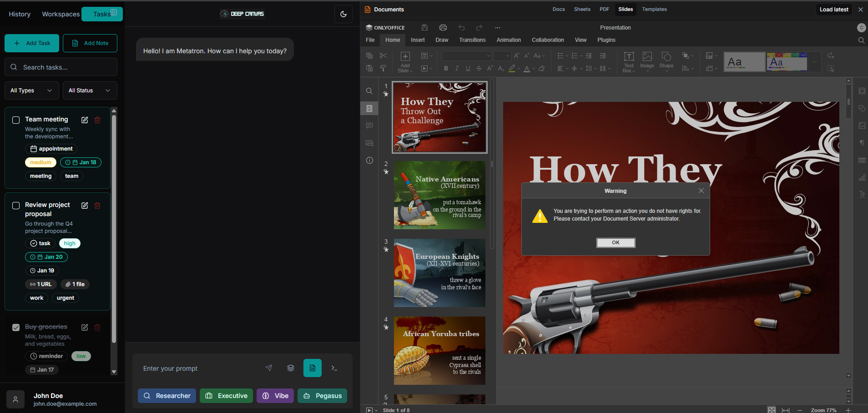
Task: Open the All Types filter dropdown
Action: click(x=31, y=91)
